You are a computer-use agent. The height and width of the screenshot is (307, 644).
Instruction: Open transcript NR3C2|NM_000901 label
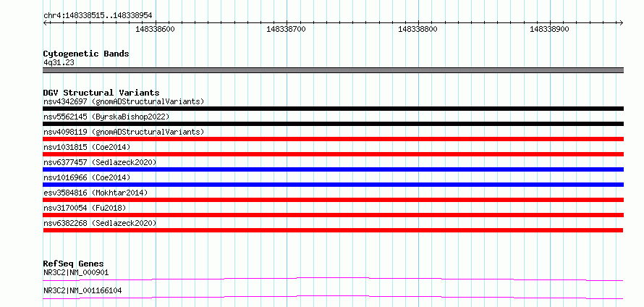[76, 272]
